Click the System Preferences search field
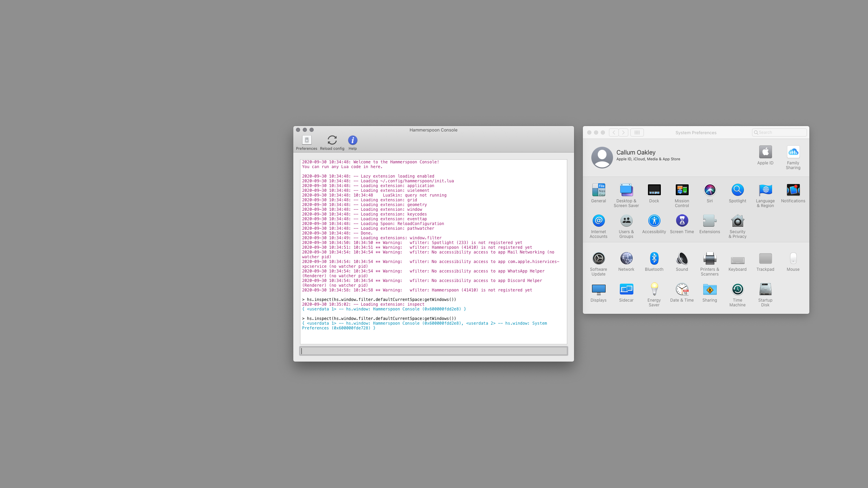The image size is (868, 488). coord(779,133)
